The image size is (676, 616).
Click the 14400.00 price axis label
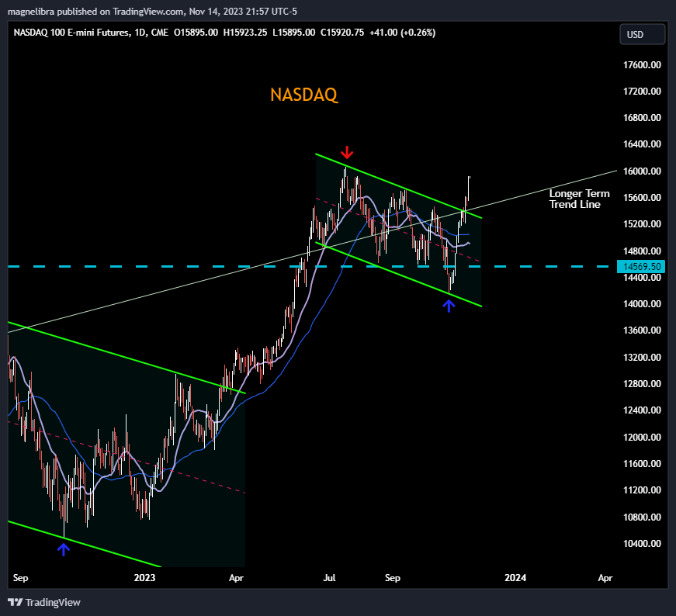642,278
